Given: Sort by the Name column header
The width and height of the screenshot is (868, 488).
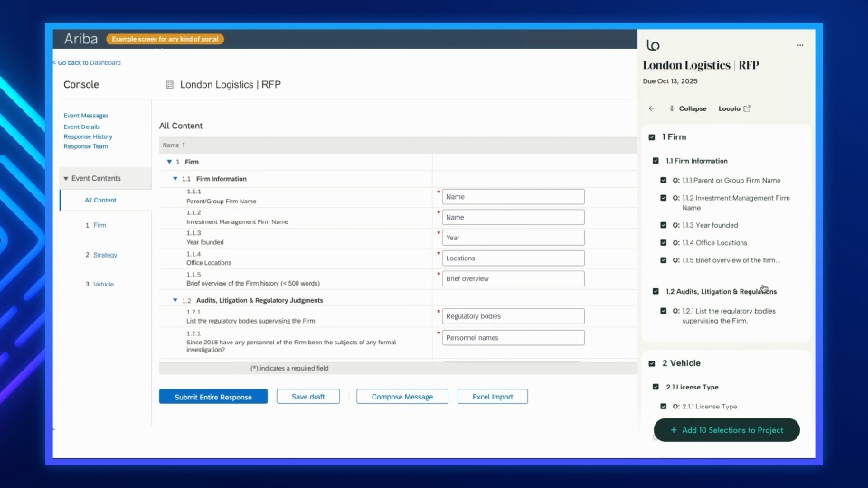Looking at the screenshot, I should click(174, 145).
